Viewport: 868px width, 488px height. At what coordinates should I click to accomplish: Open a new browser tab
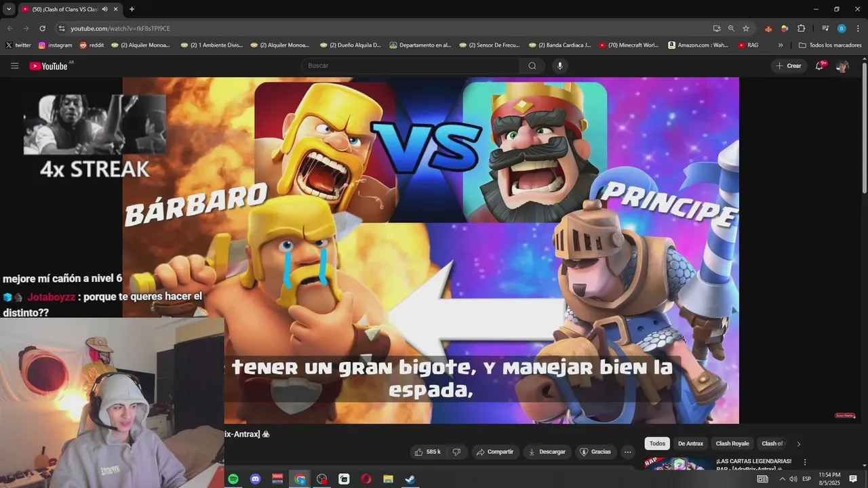click(x=132, y=9)
